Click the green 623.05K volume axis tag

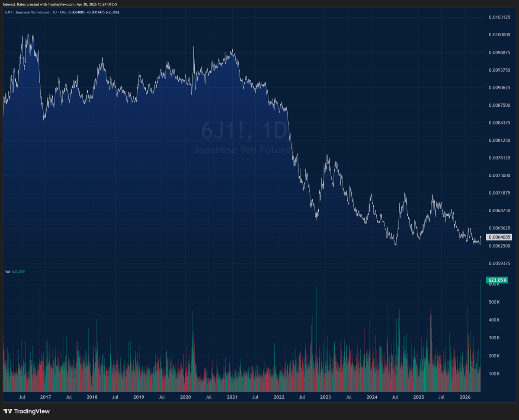(x=497, y=280)
